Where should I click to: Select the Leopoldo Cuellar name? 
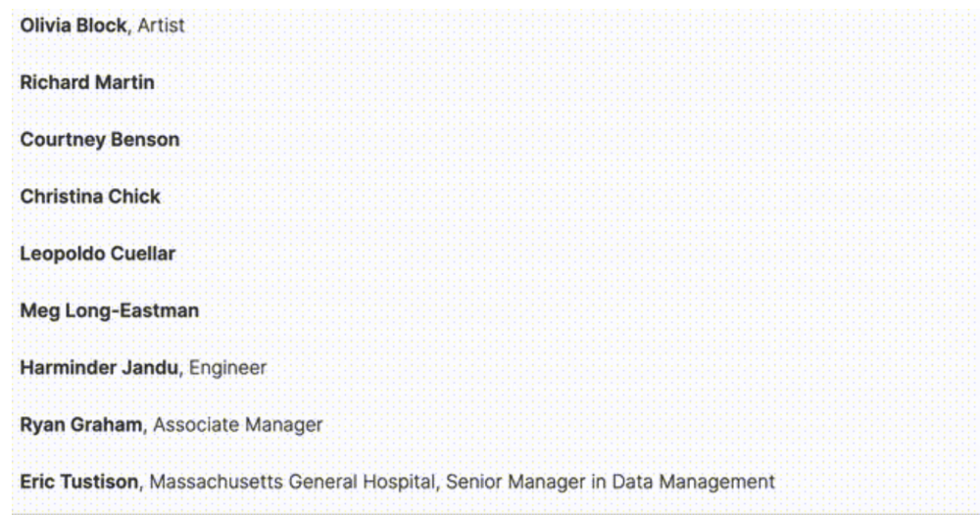(x=98, y=254)
